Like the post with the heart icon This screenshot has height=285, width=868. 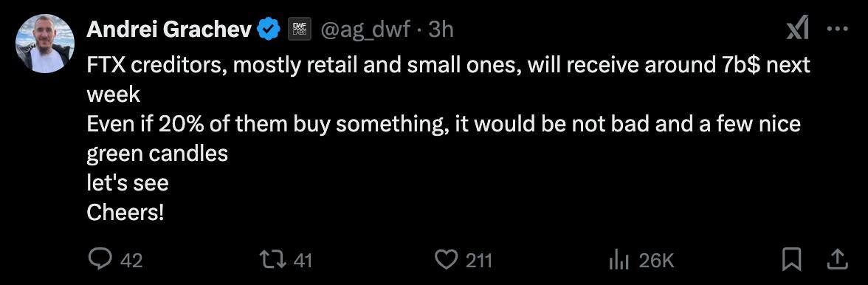447,260
